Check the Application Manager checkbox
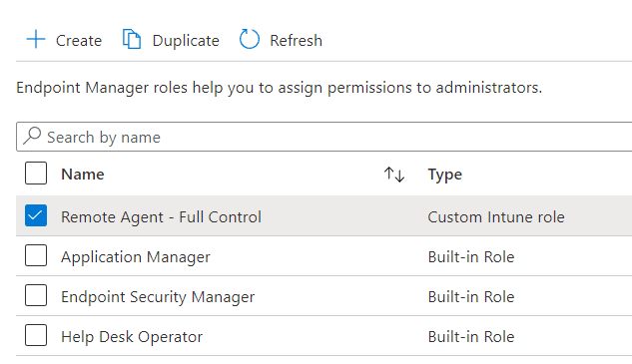Screen dimensions: 632x364 click(x=36, y=255)
